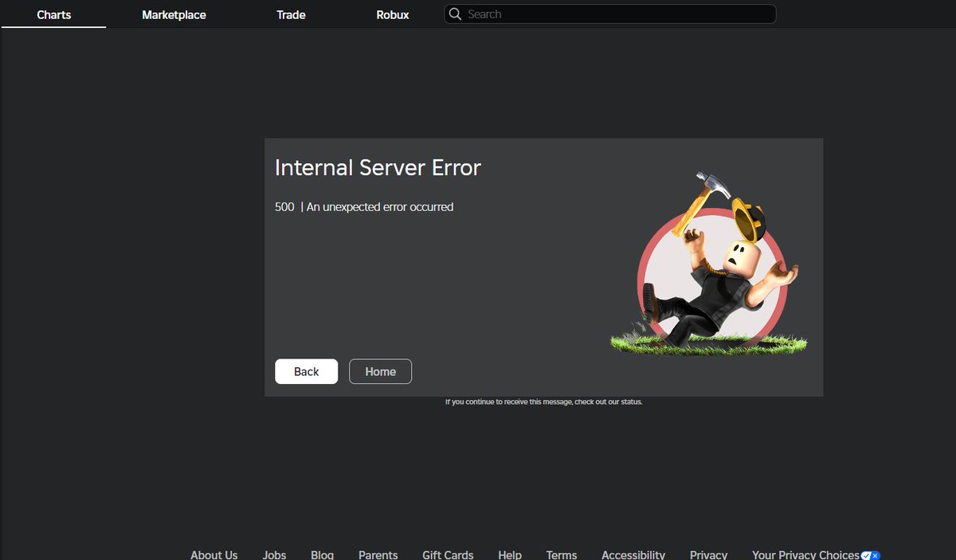Open the Terms footer link
The width and height of the screenshot is (956, 560).
tap(562, 554)
